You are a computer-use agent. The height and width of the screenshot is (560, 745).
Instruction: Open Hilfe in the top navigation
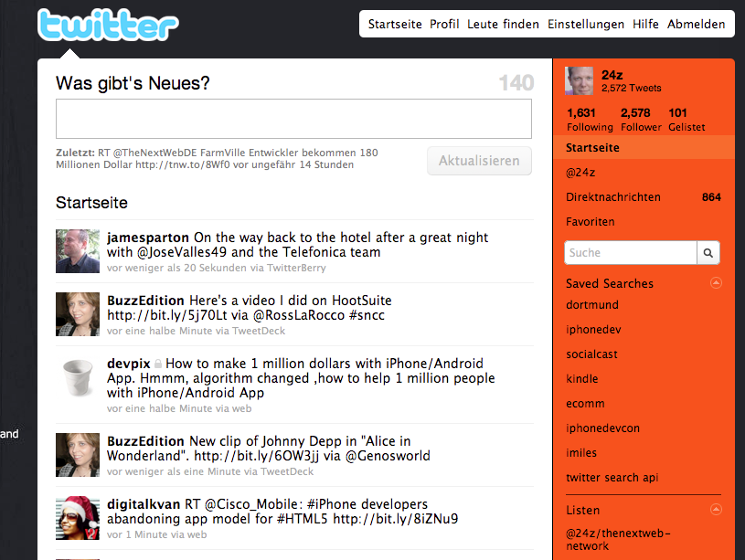pyautogui.click(x=645, y=25)
